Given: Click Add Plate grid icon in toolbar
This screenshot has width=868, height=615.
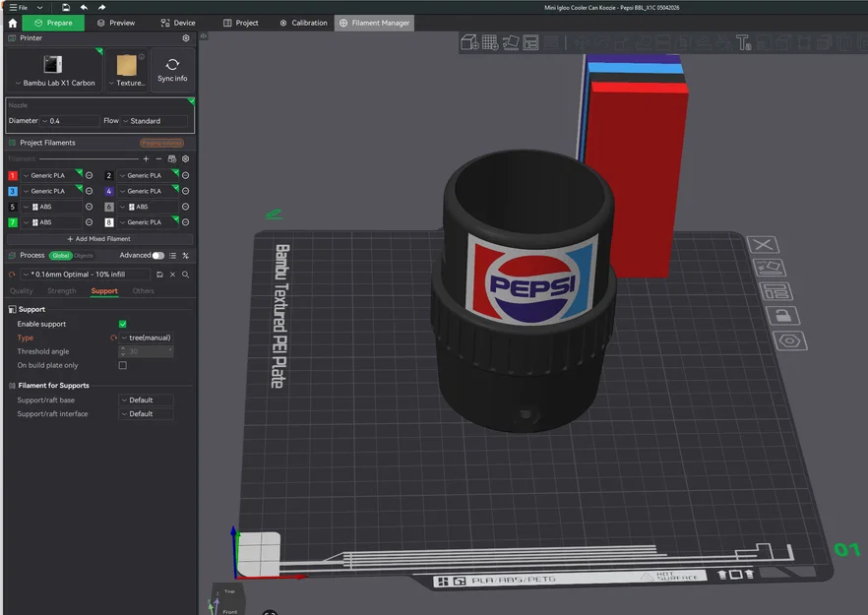Looking at the screenshot, I should pos(490,42).
